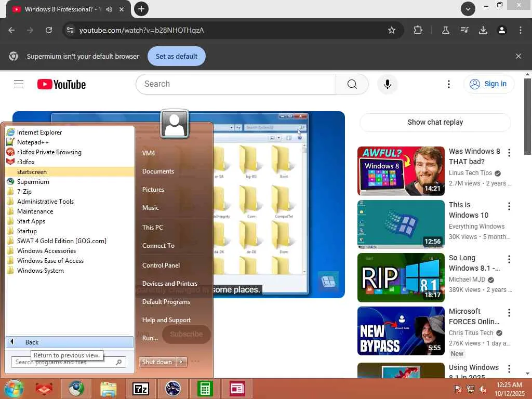Image resolution: width=532 pixels, height=399 pixels.
Task: Launch Notepad++ from the programs list
Action: tap(70, 142)
